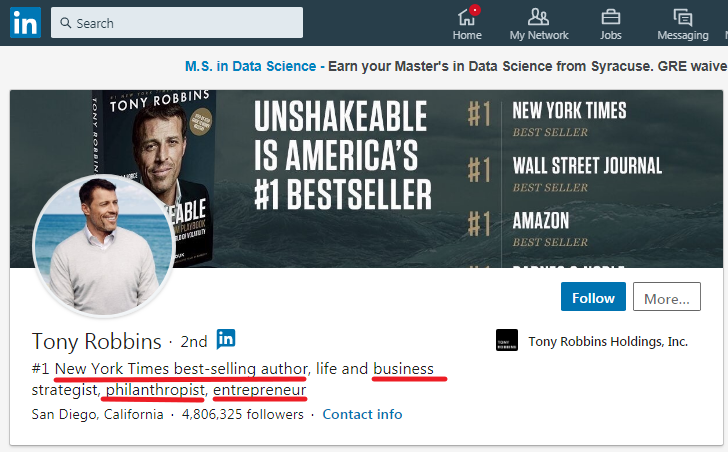The width and height of the screenshot is (728, 452).
Task: Open the Contact info link
Action: point(362,414)
